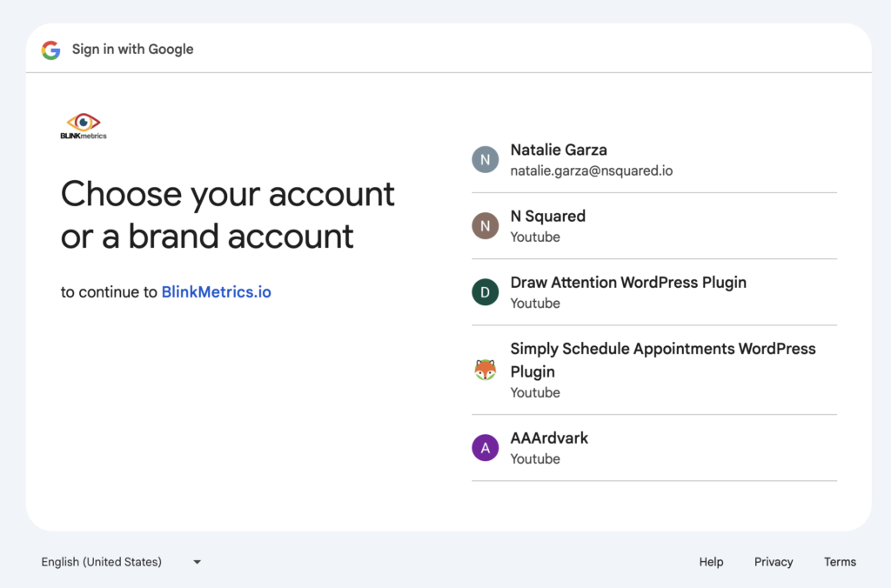Click the Google logo in header
The width and height of the screenshot is (891, 588).
[x=51, y=50]
